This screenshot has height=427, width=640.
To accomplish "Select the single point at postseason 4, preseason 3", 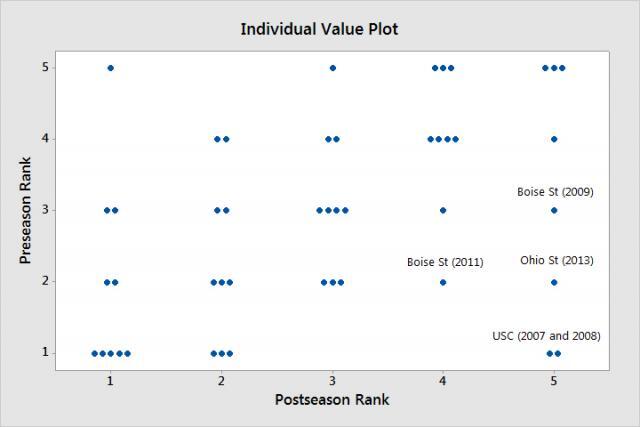I will [x=443, y=210].
